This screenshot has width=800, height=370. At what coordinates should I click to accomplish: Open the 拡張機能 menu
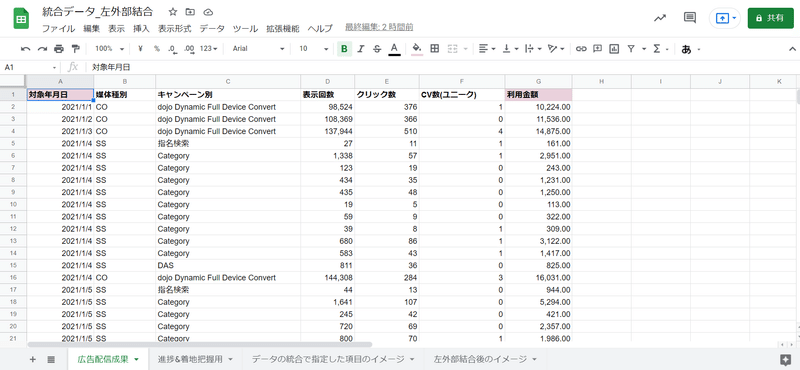point(283,29)
